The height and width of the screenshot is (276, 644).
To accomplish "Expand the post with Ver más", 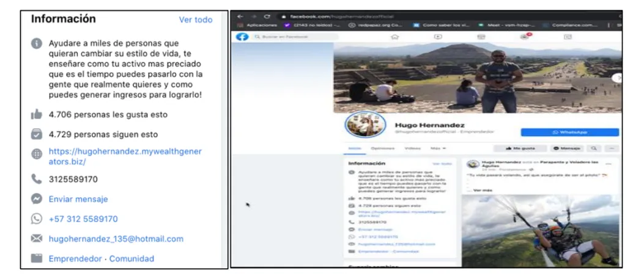I will coord(483,191).
